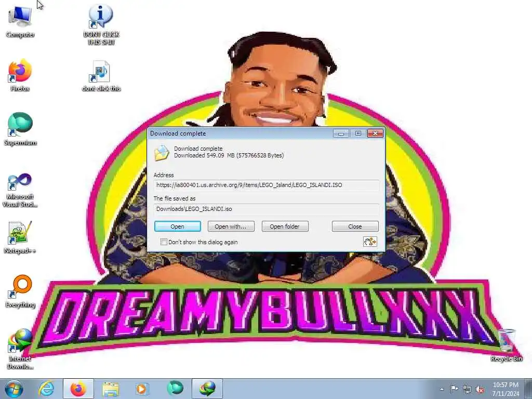Select the Notepad++ desktop shortcut
The width and height of the screenshot is (532, 399).
[20, 237]
